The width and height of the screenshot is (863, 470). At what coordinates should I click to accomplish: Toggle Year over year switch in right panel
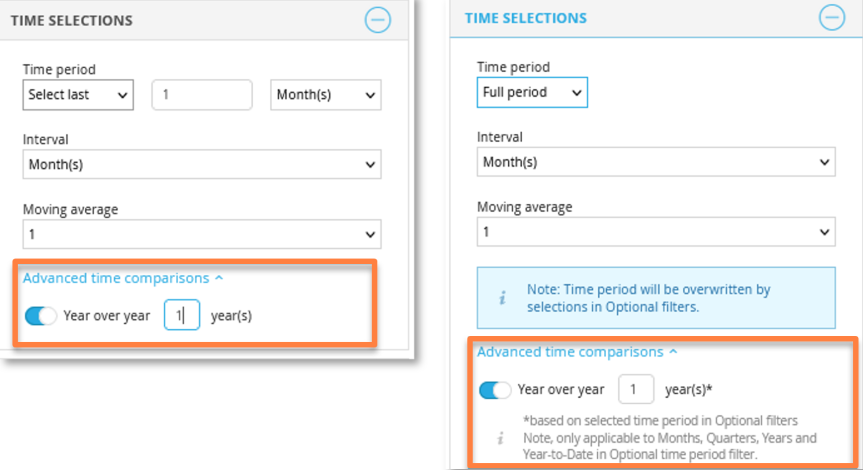(x=495, y=390)
